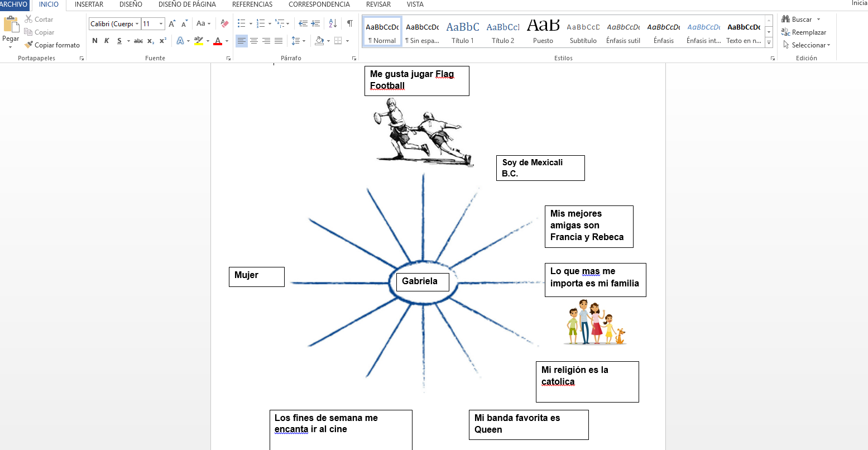Image resolution: width=868 pixels, height=450 pixels.
Task: Open the font name dropdown
Action: (x=137, y=24)
